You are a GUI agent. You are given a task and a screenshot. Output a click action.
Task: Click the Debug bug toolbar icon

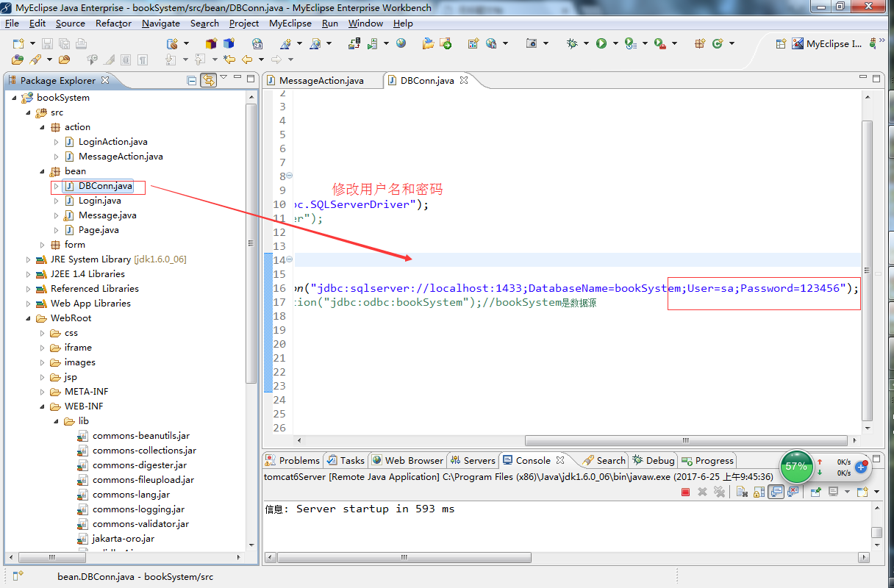coord(572,44)
